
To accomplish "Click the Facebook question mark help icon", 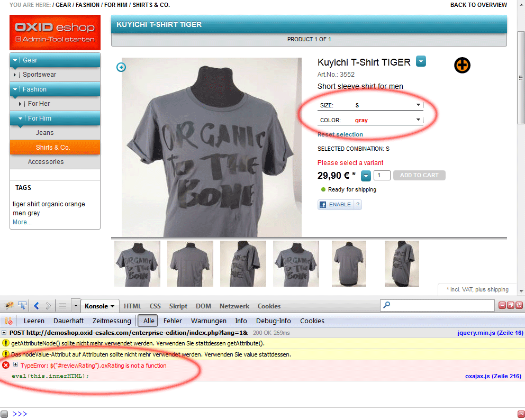I will tap(358, 205).
